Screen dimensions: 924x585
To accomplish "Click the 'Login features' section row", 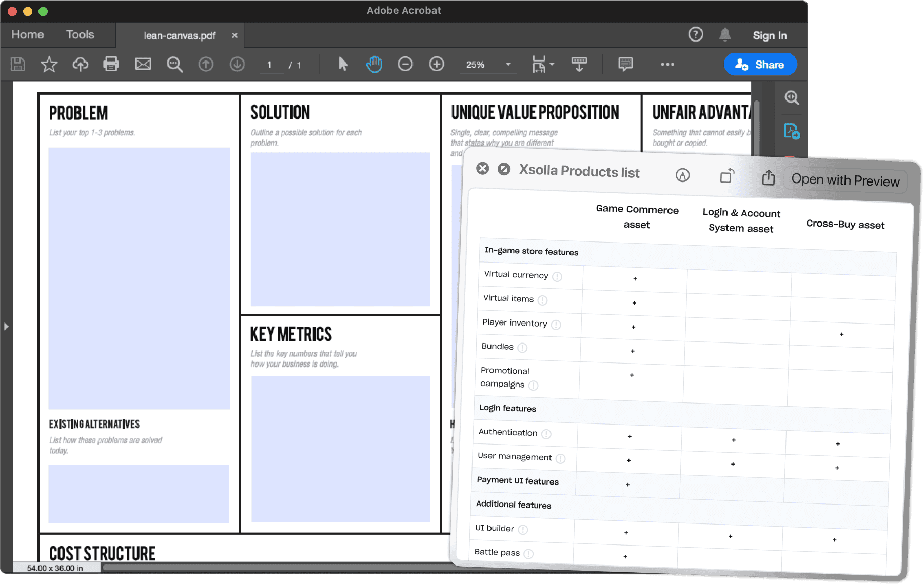I will [x=682, y=414].
